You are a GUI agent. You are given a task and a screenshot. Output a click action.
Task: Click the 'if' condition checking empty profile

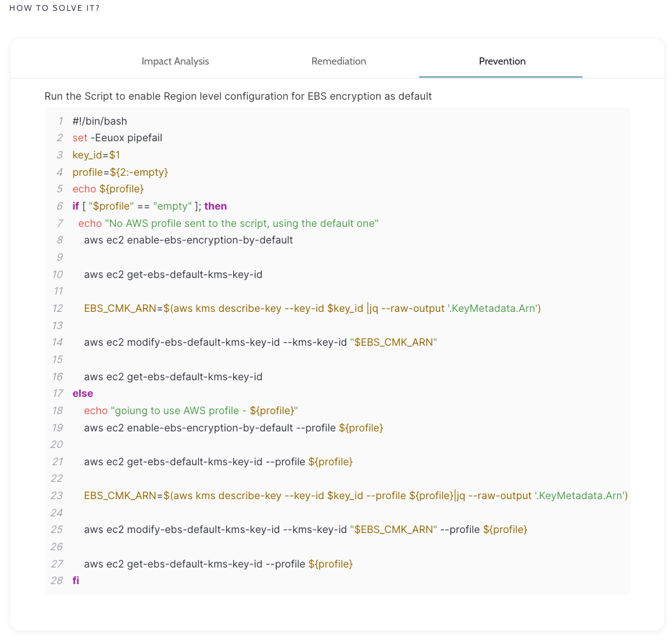(149, 206)
